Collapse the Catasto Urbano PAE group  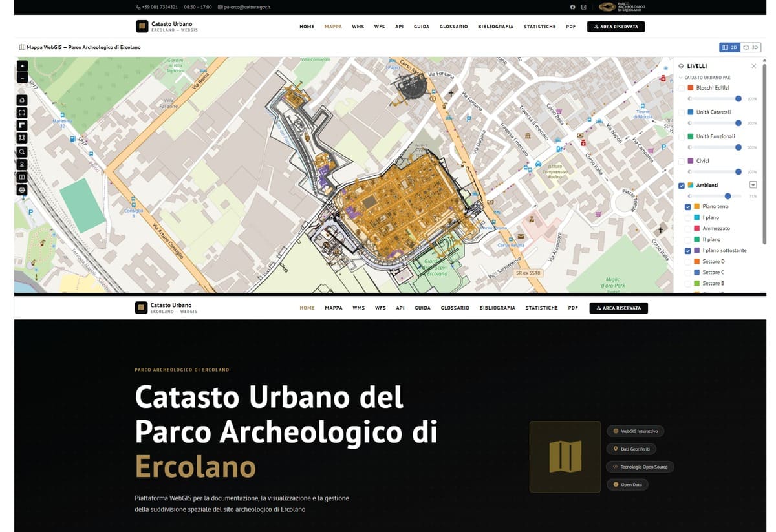click(680, 77)
